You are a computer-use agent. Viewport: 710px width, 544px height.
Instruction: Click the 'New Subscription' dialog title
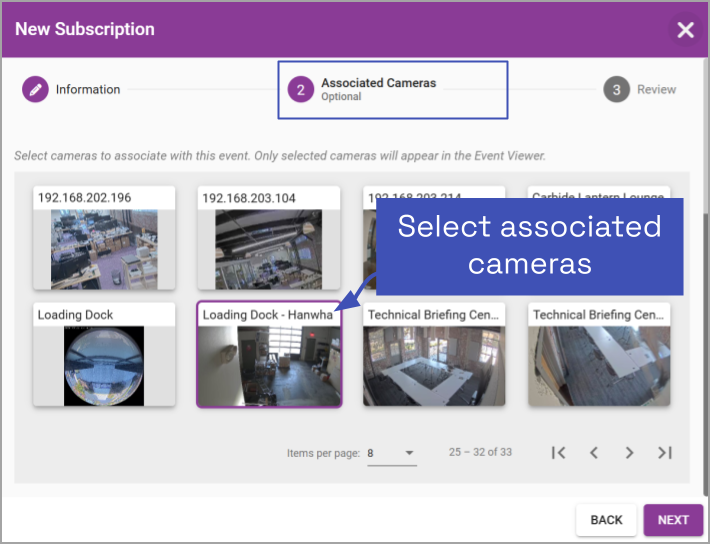pyautogui.click(x=85, y=29)
